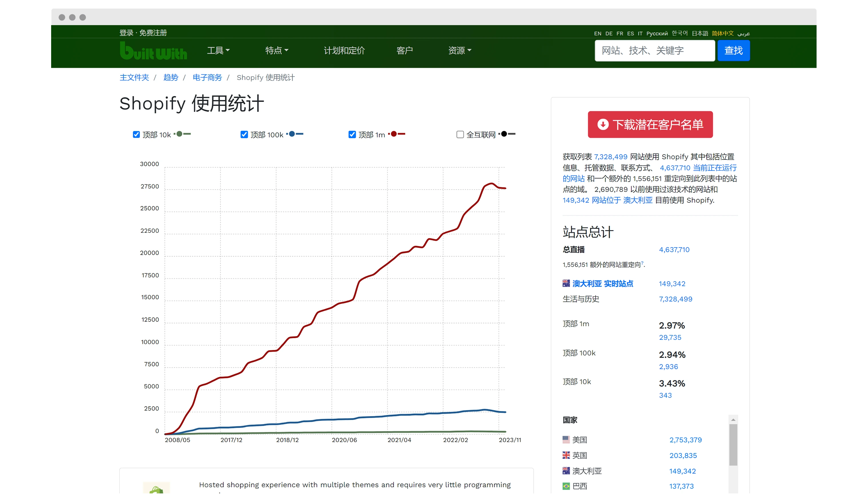
Task: Click the UK flag beside 英国
Action: pos(566,455)
